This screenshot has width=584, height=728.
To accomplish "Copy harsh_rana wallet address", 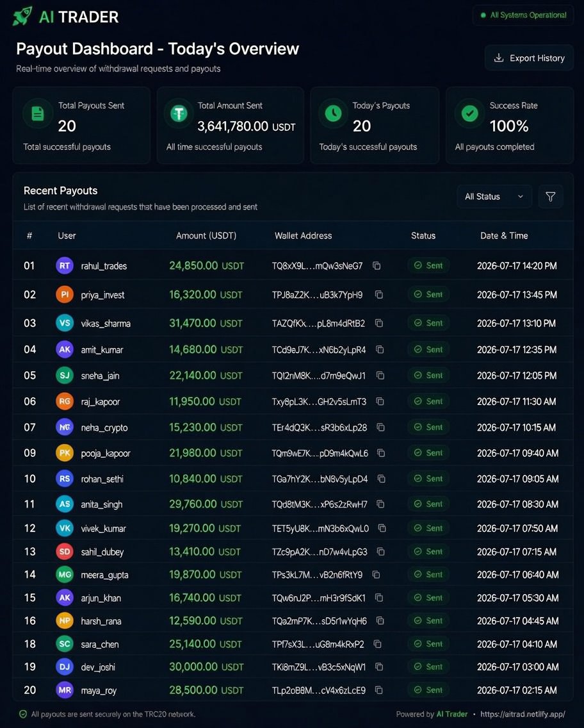I will (380, 621).
